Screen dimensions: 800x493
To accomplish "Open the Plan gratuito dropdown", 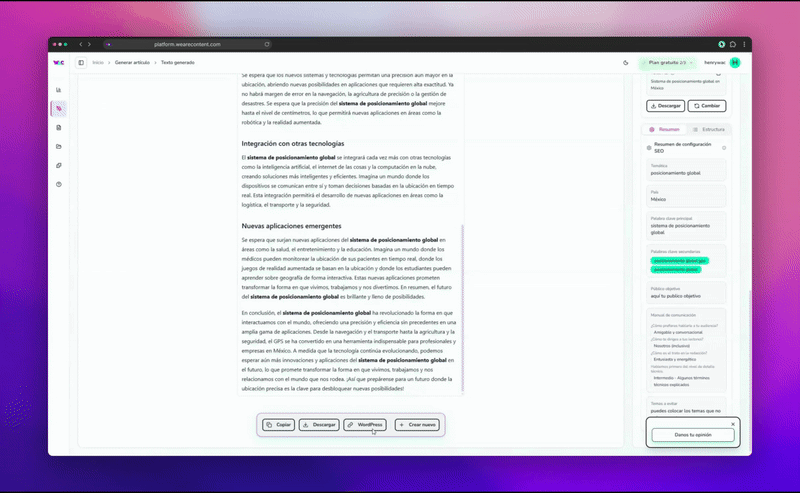I will coord(665,62).
